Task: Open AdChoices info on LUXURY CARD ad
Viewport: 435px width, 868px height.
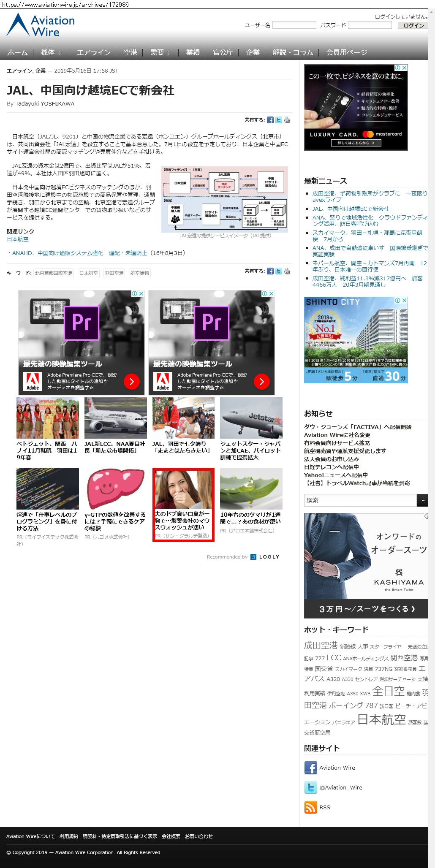Action: pos(398,68)
